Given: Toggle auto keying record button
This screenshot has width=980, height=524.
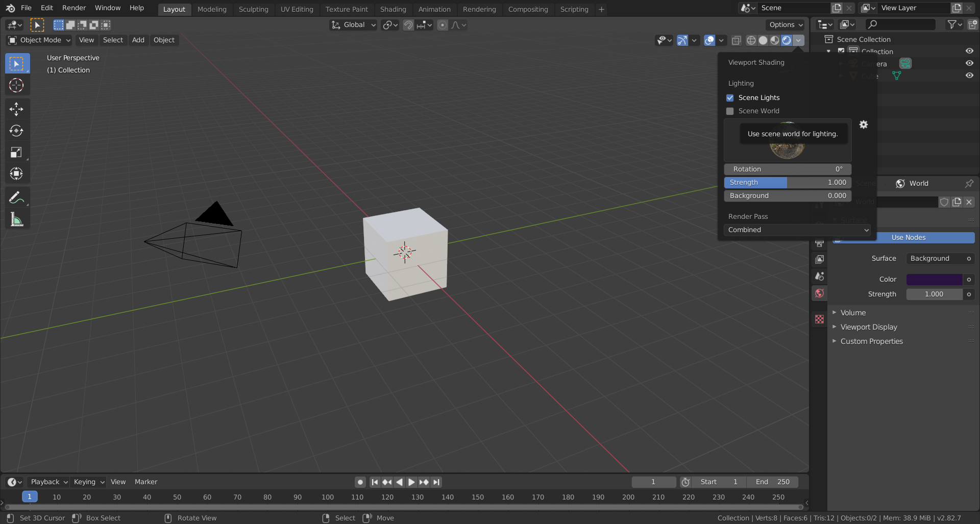Looking at the screenshot, I should click(x=360, y=482).
